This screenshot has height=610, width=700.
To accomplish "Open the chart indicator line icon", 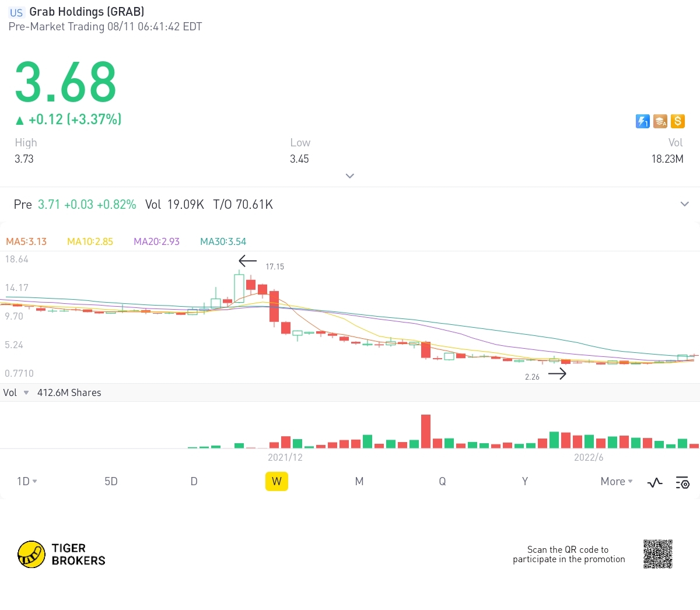I will tap(655, 482).
